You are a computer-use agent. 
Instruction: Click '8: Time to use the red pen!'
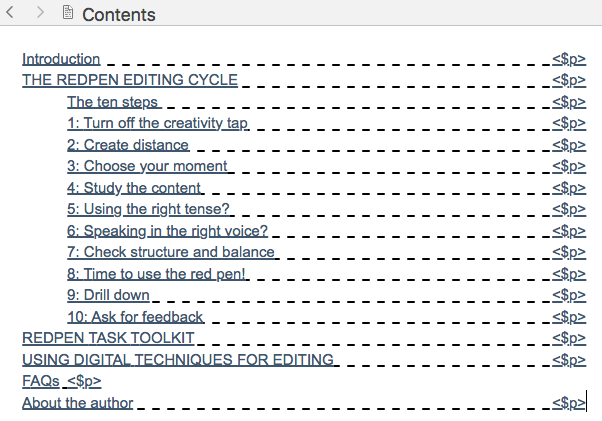click(156, 274)
